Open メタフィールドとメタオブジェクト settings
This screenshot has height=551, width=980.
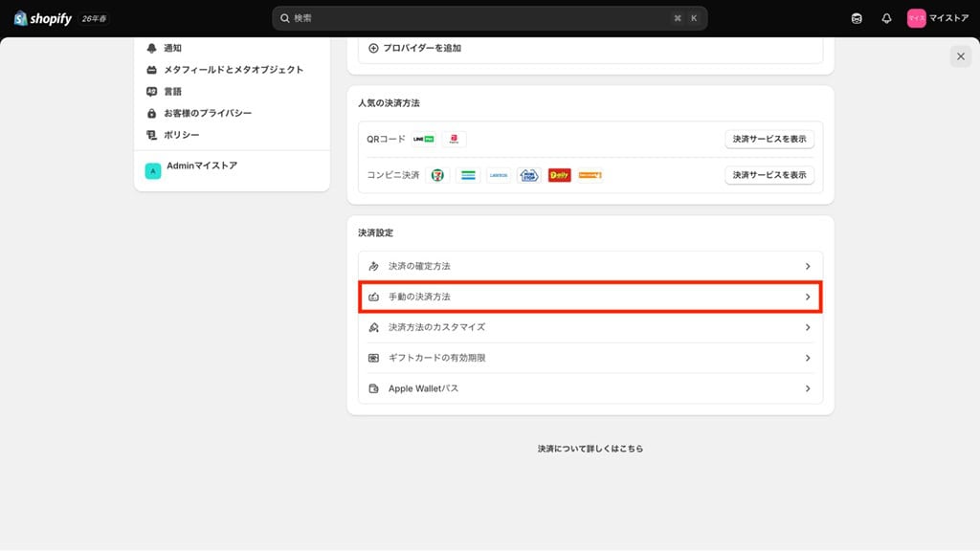click(232, 69)
